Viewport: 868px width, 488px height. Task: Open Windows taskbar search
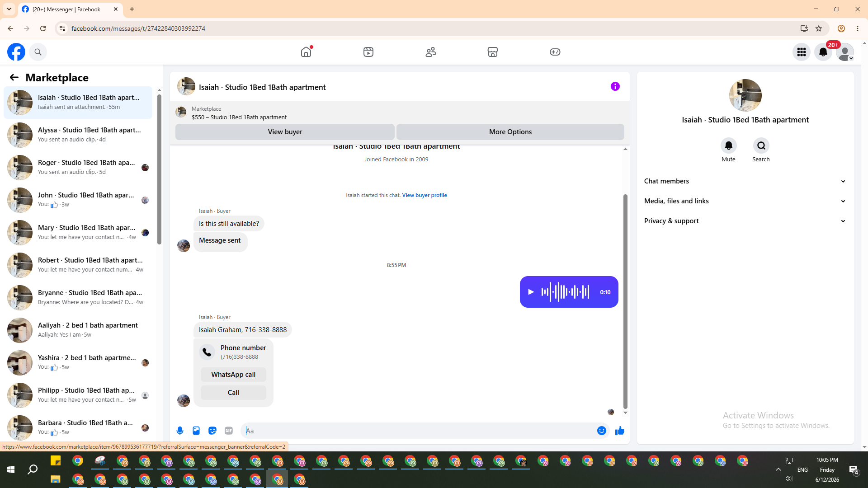(x=33, y=470)
